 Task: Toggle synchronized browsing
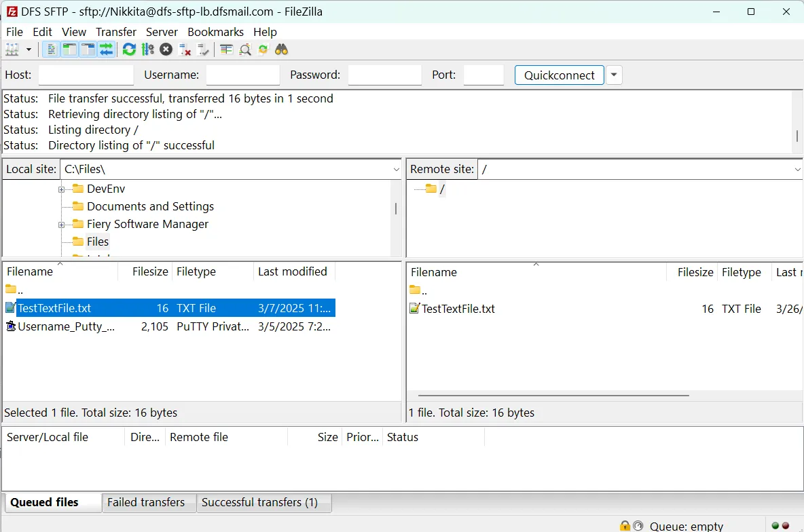click(263, 50)
